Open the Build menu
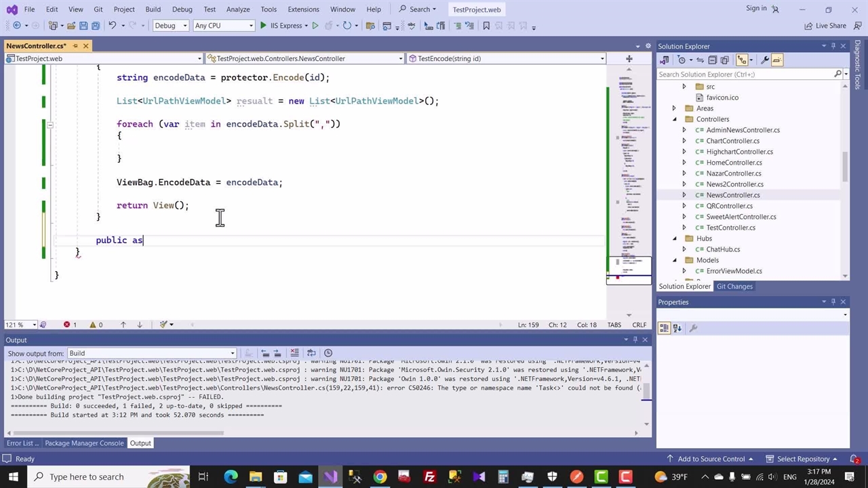868x488 pixels. tap(153, 9)
